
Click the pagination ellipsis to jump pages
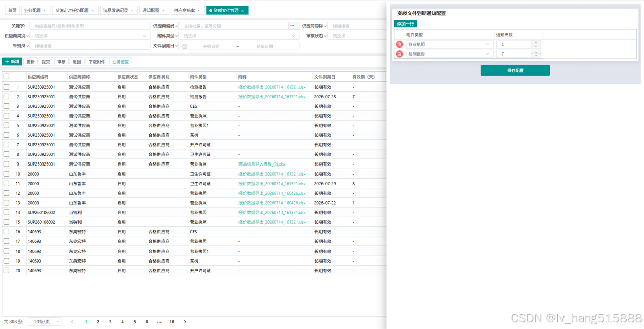pos(159,322)
